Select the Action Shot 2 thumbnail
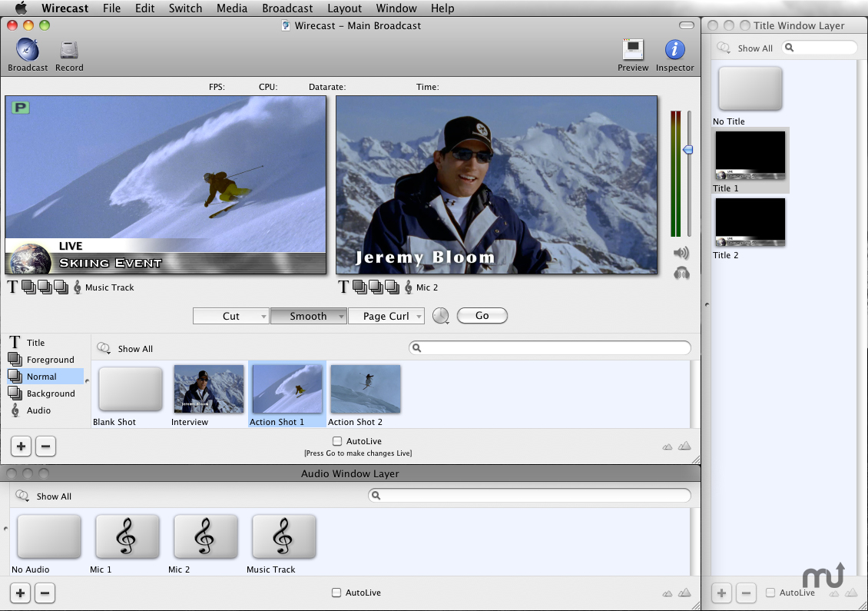The width and height of the screenshot is (868, 611). tap(365, 390)
